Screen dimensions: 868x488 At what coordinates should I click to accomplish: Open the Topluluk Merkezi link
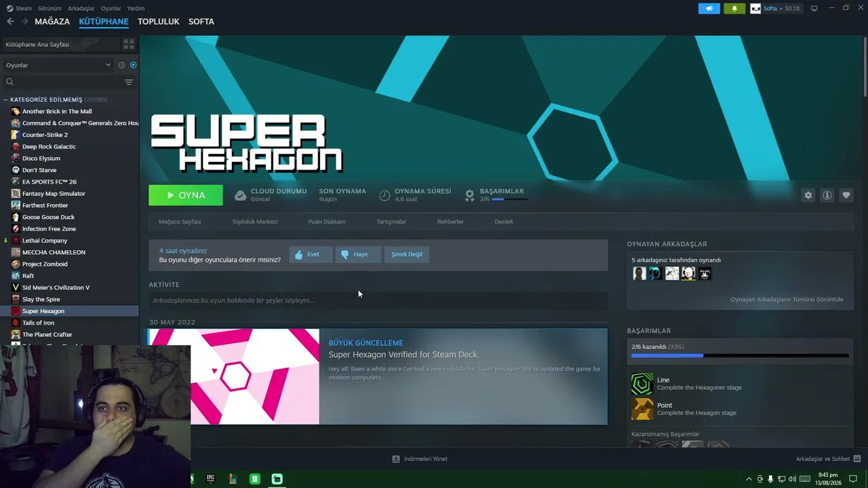tap(255, 222)
